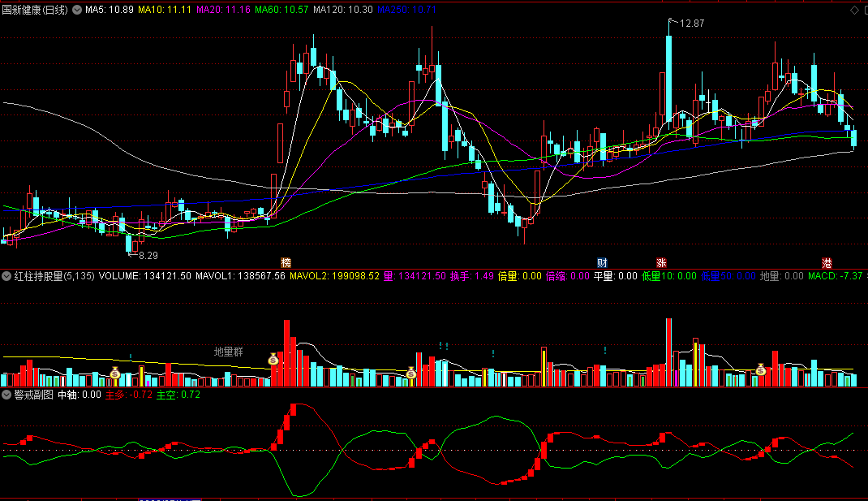
Task: Click the money bag beside the tallest early volume spike
Action: pyautogui.click(x=273, y=359)
